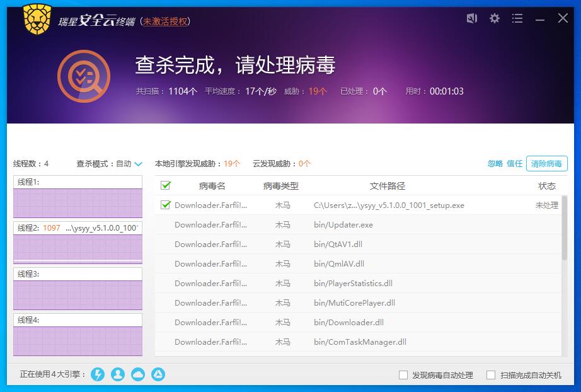Click the 忽略 link
Image resolution: width=581 pixels, height=392 pixels.
495,164
